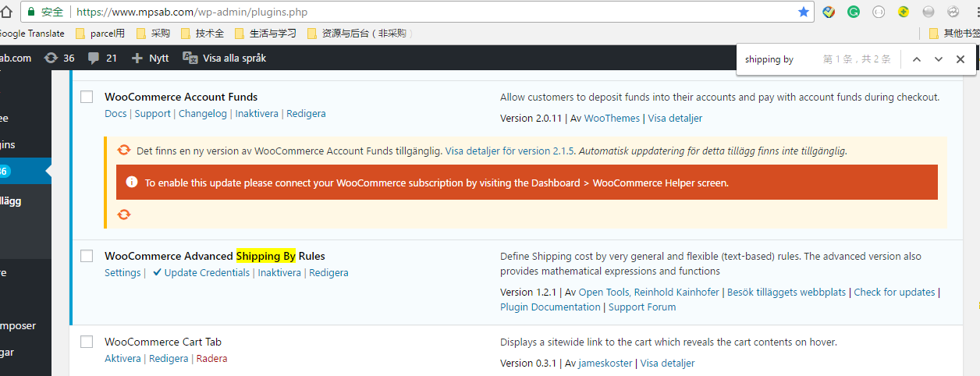Click the warning info icon in red notice

(131, 183)
